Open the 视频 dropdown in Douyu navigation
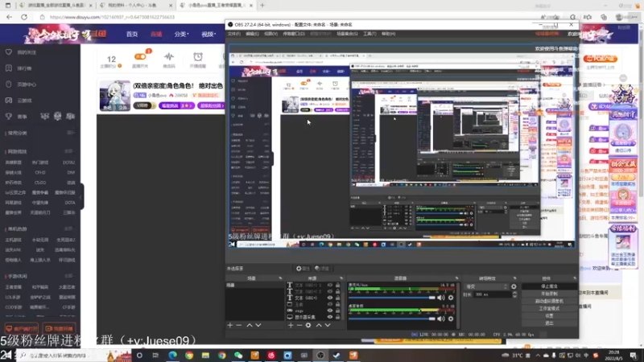The image size is (644, 362). coord(208,34)
